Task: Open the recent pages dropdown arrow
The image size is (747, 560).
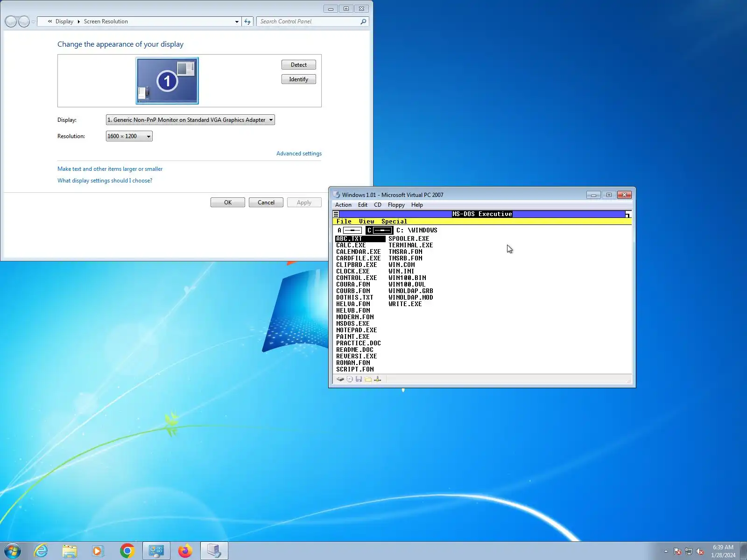Action: coord(33,22)
